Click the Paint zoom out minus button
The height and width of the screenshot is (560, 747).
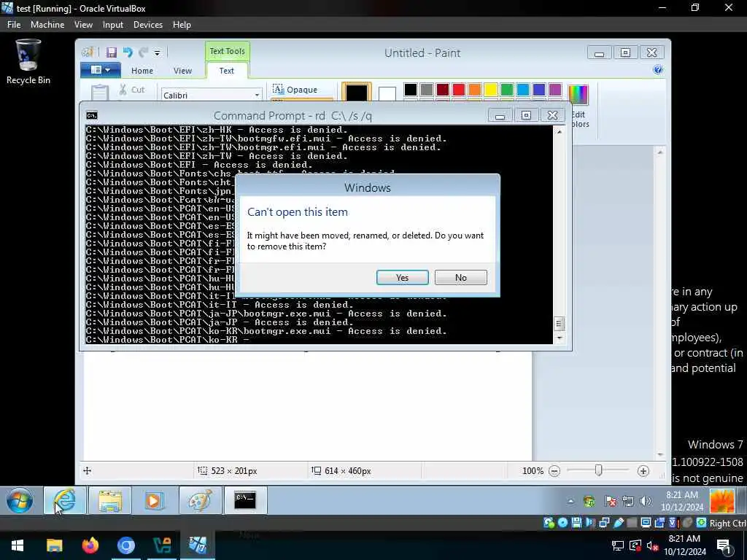click(554, 471)
